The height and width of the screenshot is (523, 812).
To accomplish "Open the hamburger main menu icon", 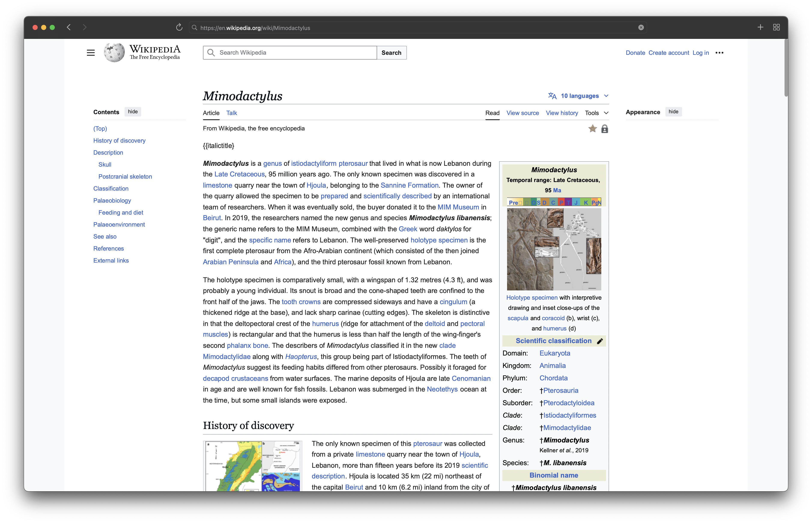I will coord(91,53).
